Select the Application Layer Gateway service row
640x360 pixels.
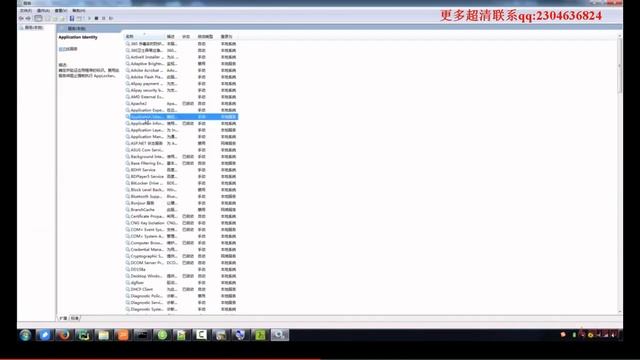(181, 130)
